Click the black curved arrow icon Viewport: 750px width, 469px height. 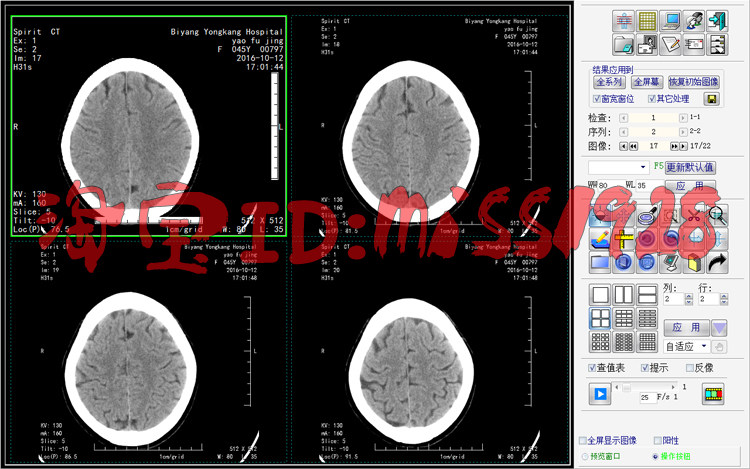(x=717, y=262)
